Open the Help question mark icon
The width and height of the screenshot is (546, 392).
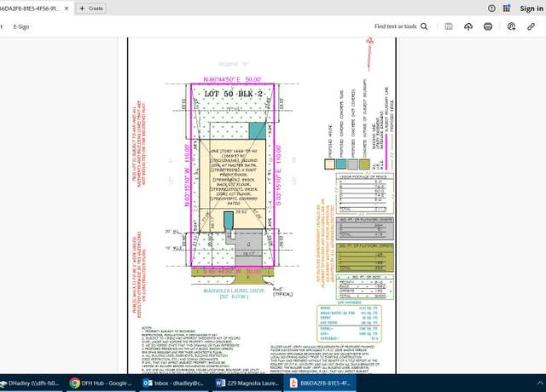click(491, 9)
